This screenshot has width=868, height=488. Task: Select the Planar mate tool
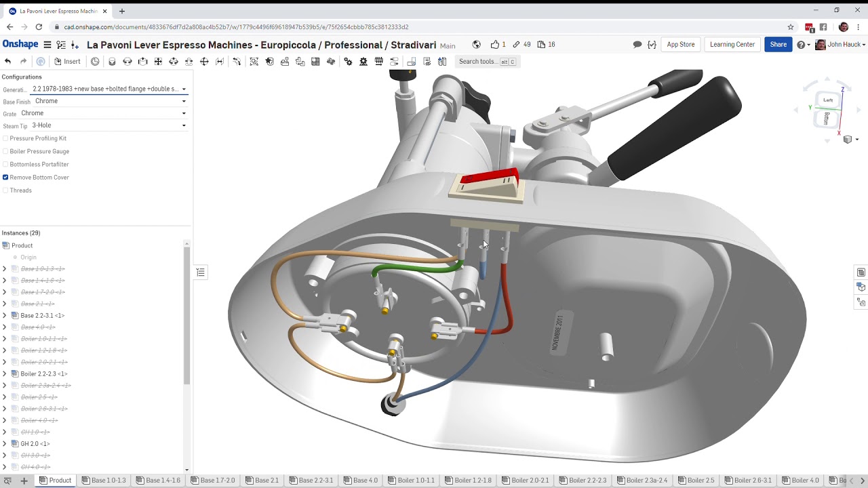[x=158, y=62]
